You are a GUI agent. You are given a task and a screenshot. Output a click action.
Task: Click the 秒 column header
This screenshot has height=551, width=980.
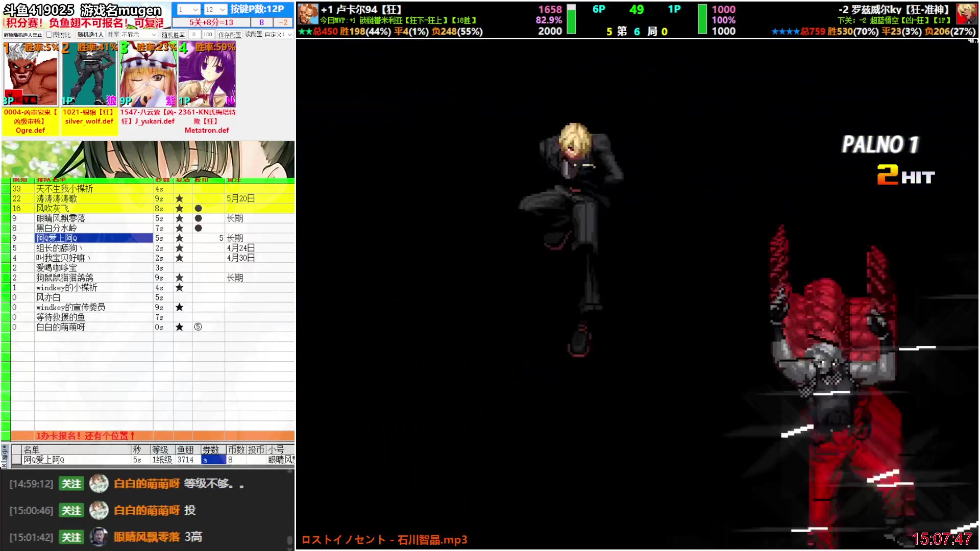tap(140, 449)
